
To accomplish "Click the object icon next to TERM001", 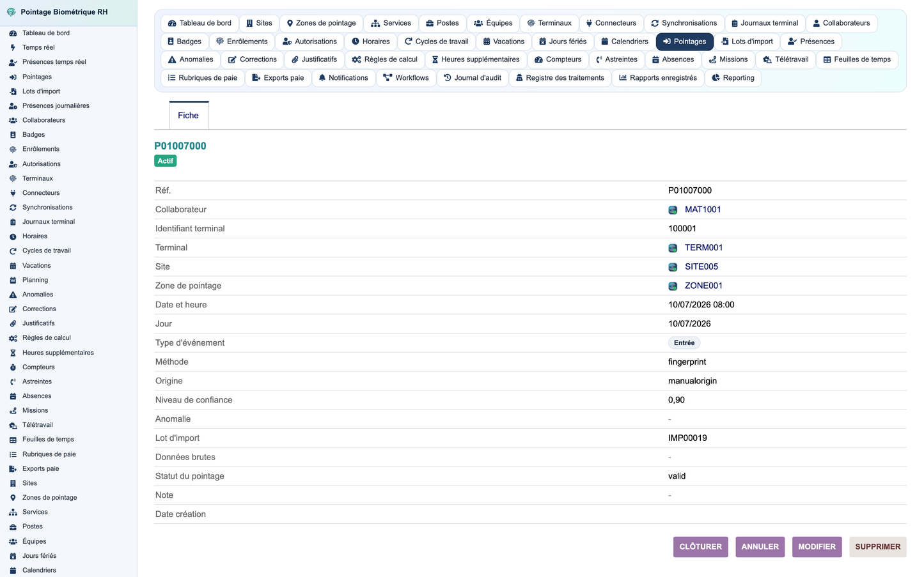I will coord(673,248).
